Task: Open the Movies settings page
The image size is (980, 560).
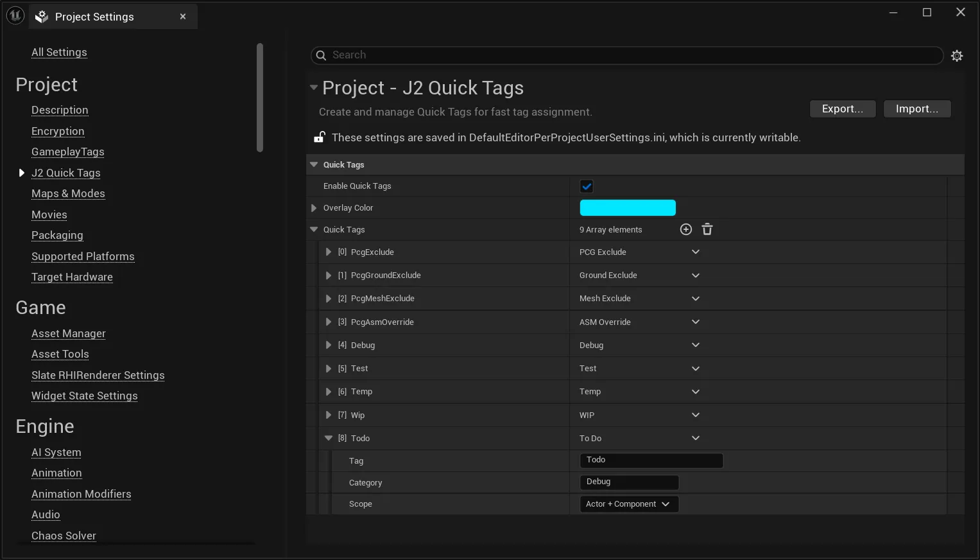Action: pyautogui.click(x=49, y=214)
